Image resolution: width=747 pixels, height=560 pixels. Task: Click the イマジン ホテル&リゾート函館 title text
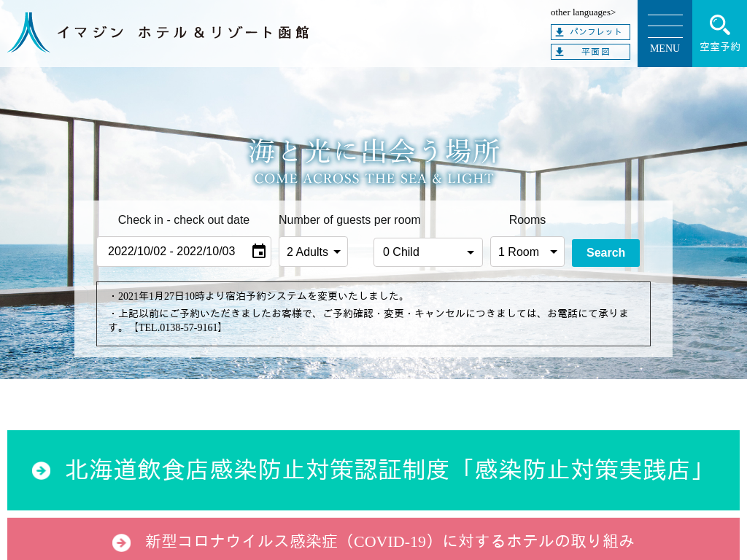[x=183, y=33]
